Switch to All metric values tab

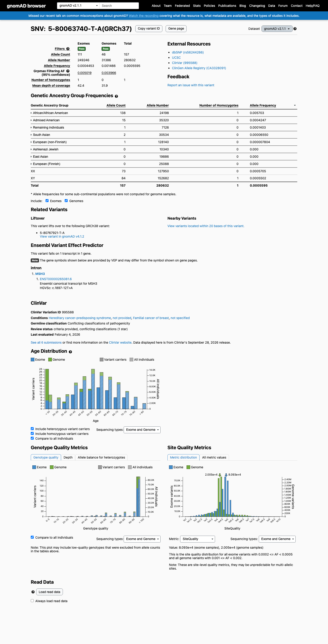tap(214, 457)
